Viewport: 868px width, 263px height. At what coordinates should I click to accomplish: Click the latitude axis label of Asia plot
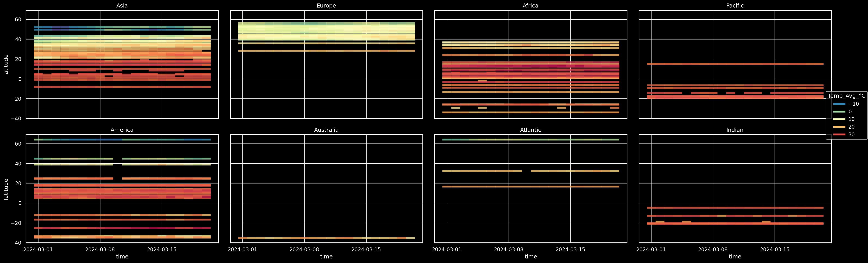[x=6, y=65]
